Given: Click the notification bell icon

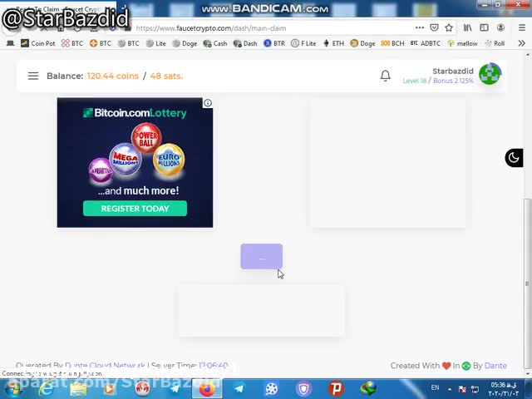Looking at the screenshot, I should pyautogui.click(x=385, y=76).
